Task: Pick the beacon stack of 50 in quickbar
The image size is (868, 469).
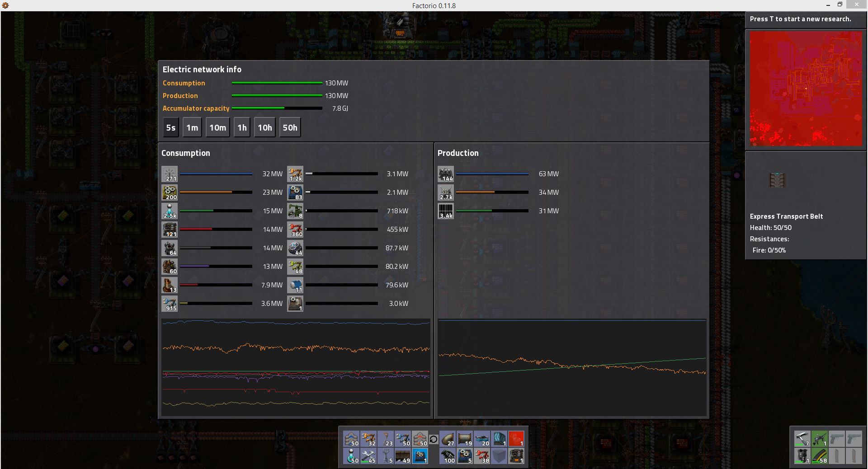Action: pos(351,456)
